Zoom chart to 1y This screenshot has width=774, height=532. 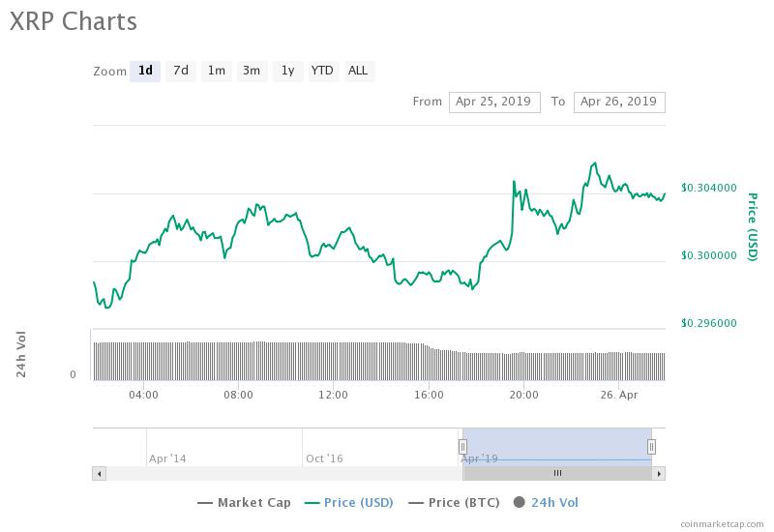pyautogui.click(x=287, y=71)
